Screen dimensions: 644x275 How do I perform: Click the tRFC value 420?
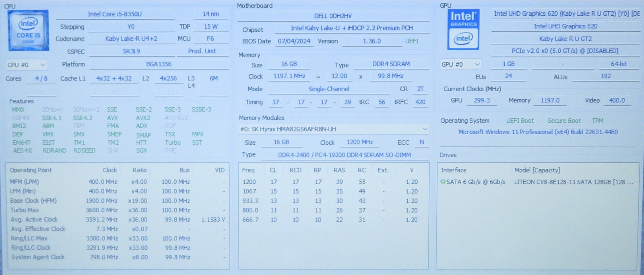click(420, 102)
